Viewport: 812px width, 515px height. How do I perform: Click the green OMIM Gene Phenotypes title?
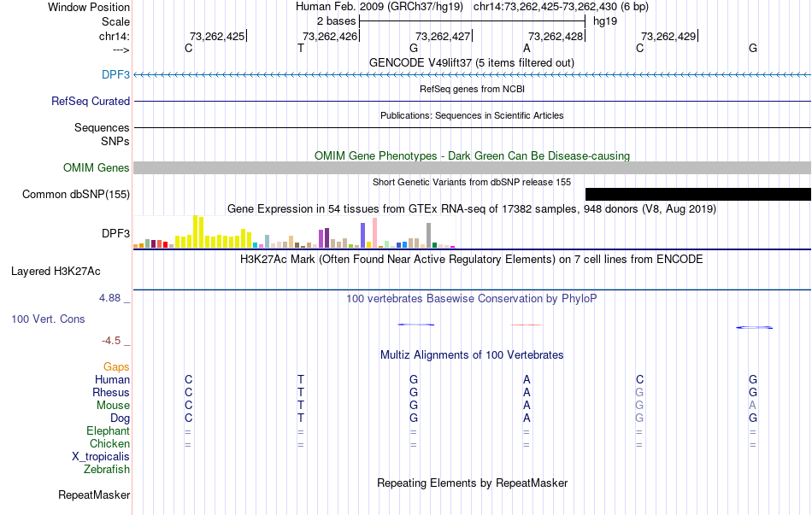point(473,155)
